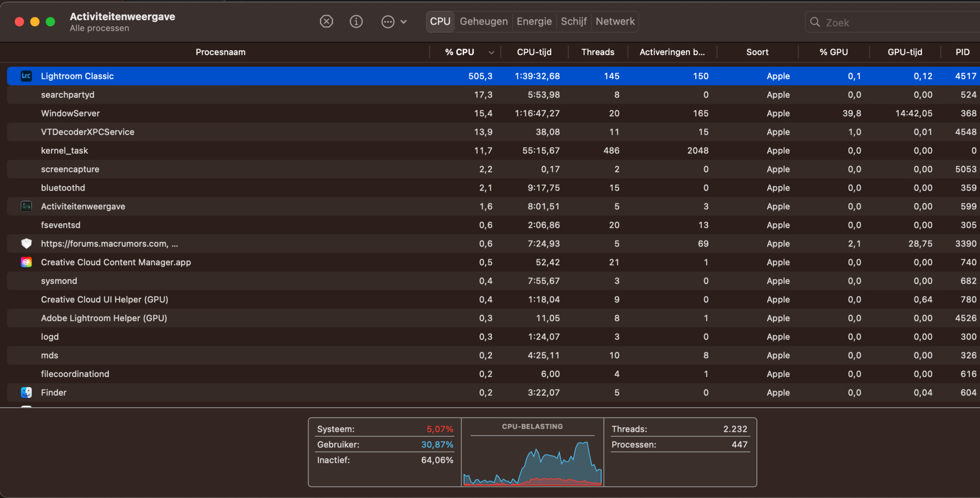The image size is (980, 498).
Task: Switch to the Energie tab
Action: pyautogui.click(x=534, y=22)
